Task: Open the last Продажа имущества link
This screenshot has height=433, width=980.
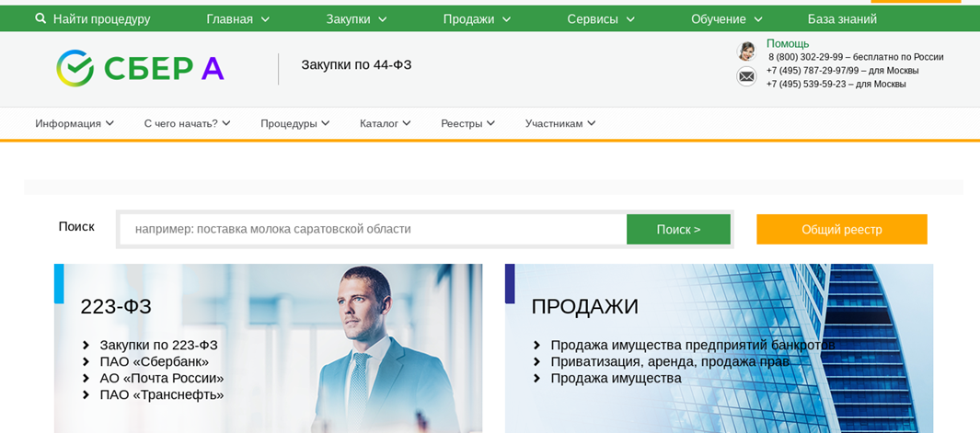Action: point(616,378)
